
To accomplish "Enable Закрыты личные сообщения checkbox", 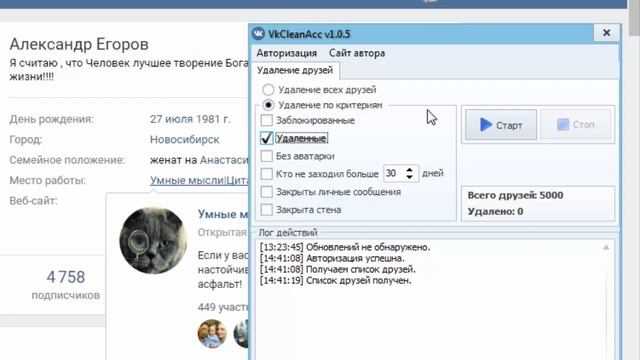I will [267, 192].
